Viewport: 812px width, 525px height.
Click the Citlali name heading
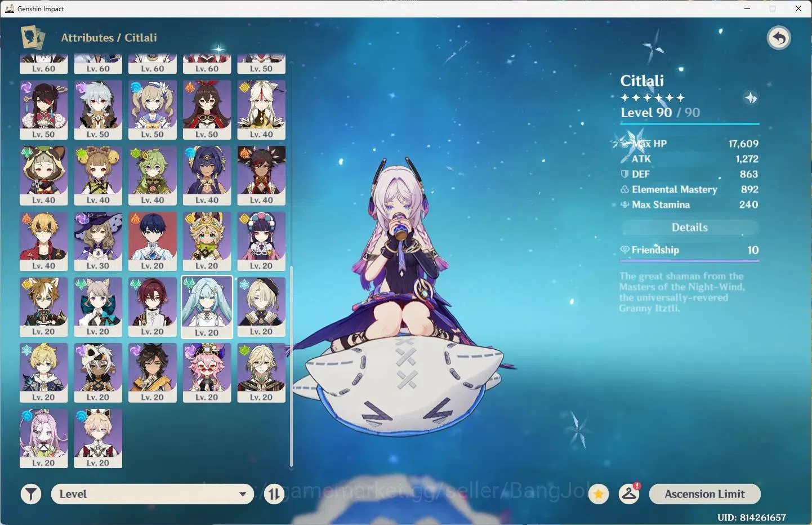coord(642,81)
